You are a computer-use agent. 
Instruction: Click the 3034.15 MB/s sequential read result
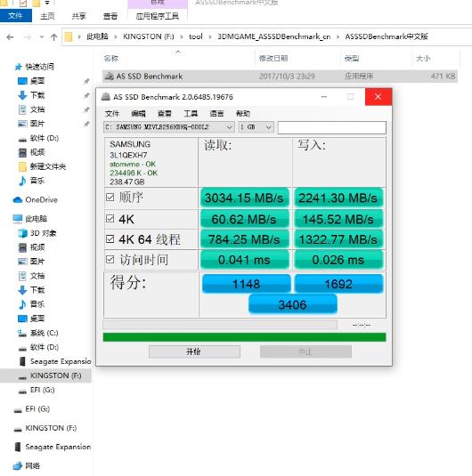pos(244,198)
